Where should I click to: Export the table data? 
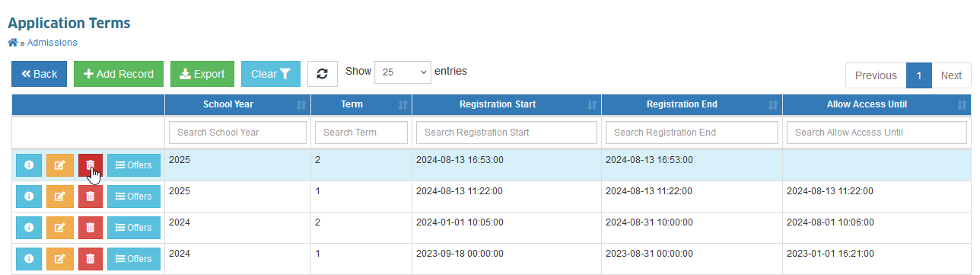[x=202, y=74]
